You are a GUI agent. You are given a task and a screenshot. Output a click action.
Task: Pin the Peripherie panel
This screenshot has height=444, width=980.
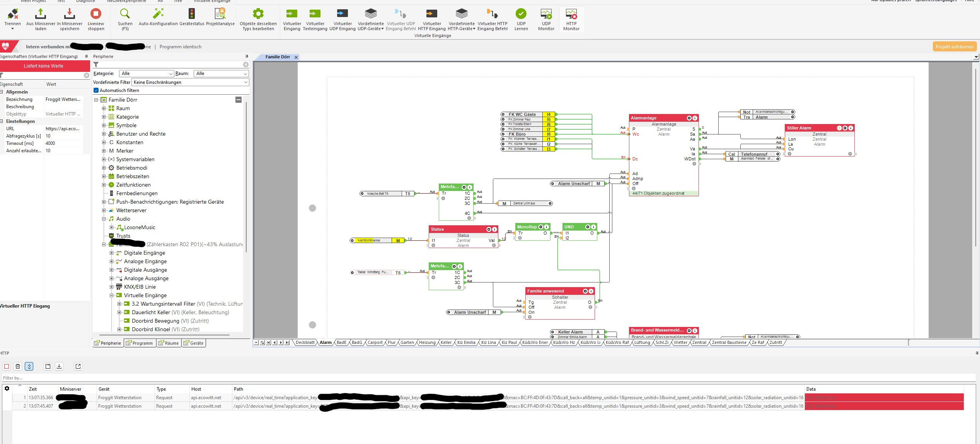[x=247, y=56]
